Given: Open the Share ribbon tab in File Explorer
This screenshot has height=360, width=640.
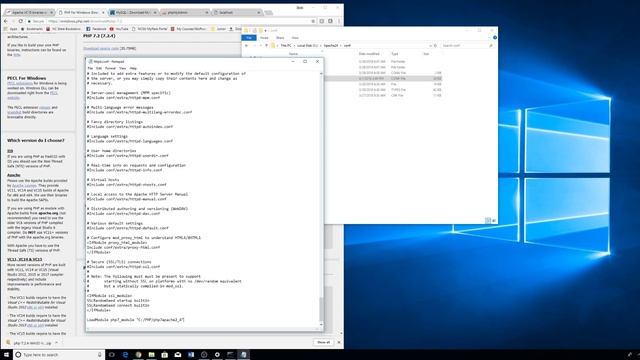Looking at the screenshot, I should click(x=280, y=38).
